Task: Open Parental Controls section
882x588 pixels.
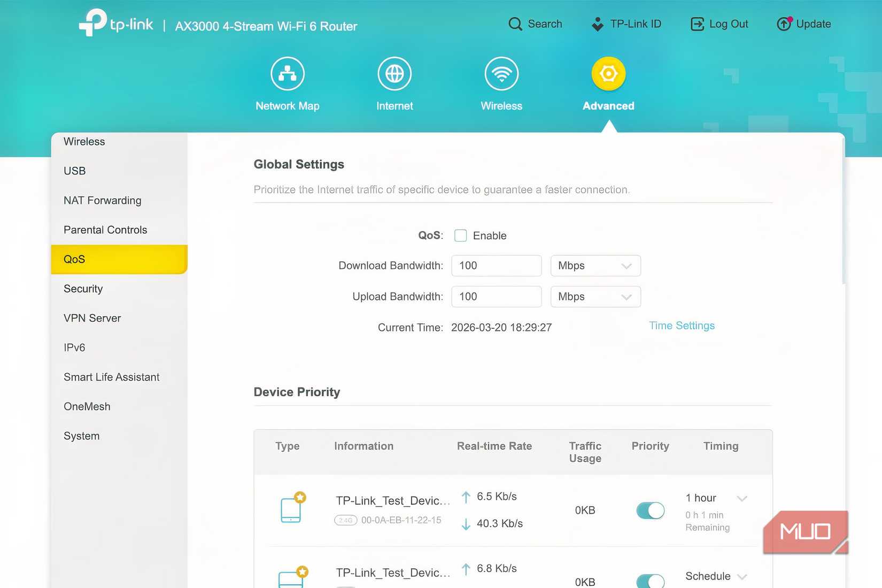Action: click(119, 230)
